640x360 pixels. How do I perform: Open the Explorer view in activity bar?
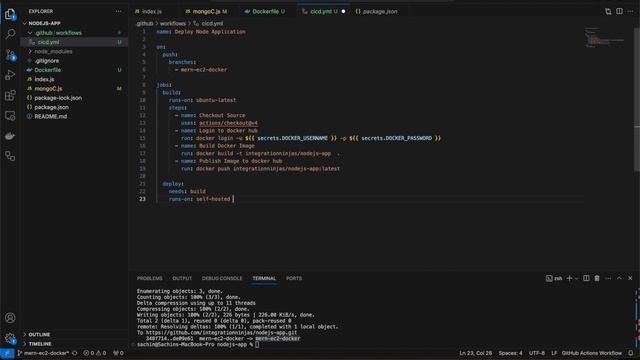tap(10, 14)
